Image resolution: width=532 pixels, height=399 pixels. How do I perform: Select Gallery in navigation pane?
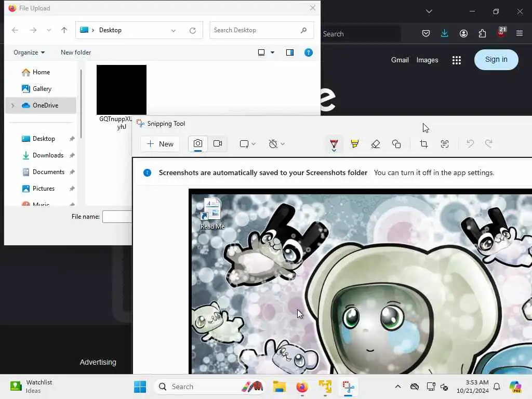coord(41,89)
